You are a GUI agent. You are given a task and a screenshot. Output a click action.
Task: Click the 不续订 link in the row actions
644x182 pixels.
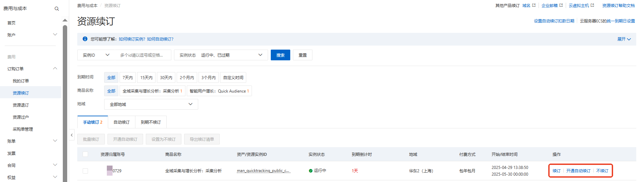[602, 171]
